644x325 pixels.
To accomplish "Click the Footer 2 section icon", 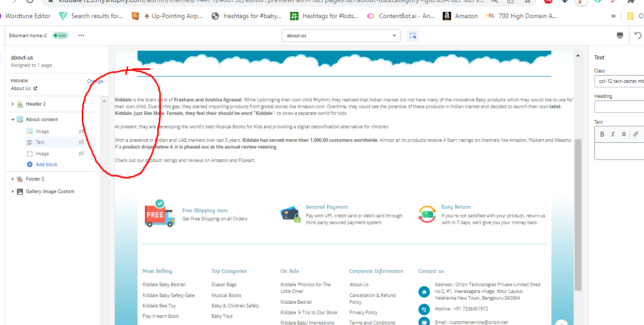I will (20, 179).
